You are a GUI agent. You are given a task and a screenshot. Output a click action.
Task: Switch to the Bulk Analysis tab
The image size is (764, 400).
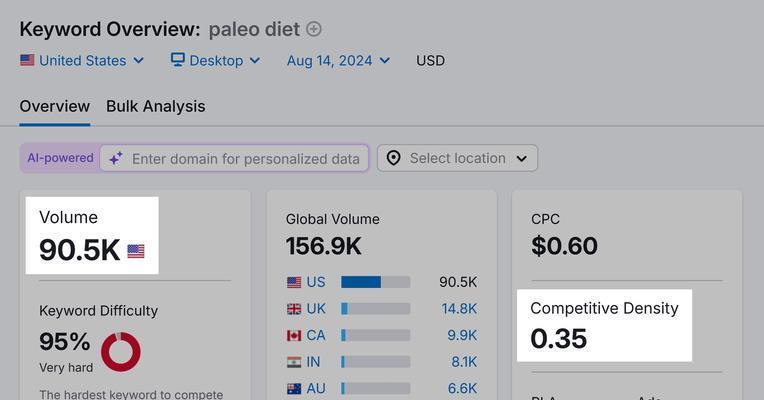pos(156,106)
